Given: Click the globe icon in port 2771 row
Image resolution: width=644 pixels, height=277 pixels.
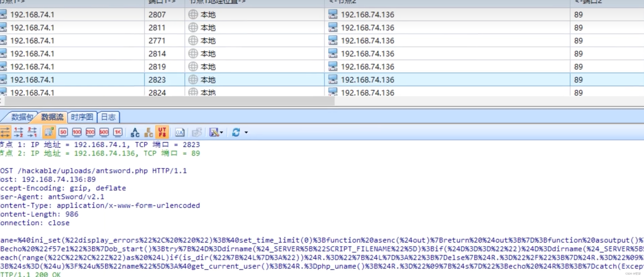Looking at the screenshot, I should [193, 40].
